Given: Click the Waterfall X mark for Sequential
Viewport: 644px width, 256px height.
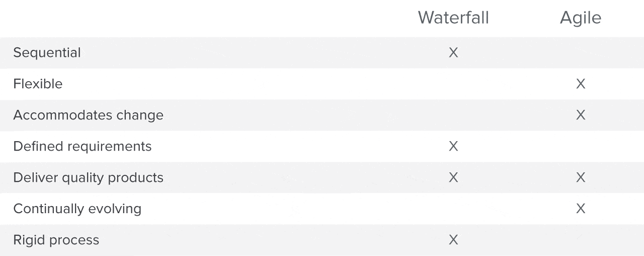Looking at the screenshot, I should [x=453, y=52].
